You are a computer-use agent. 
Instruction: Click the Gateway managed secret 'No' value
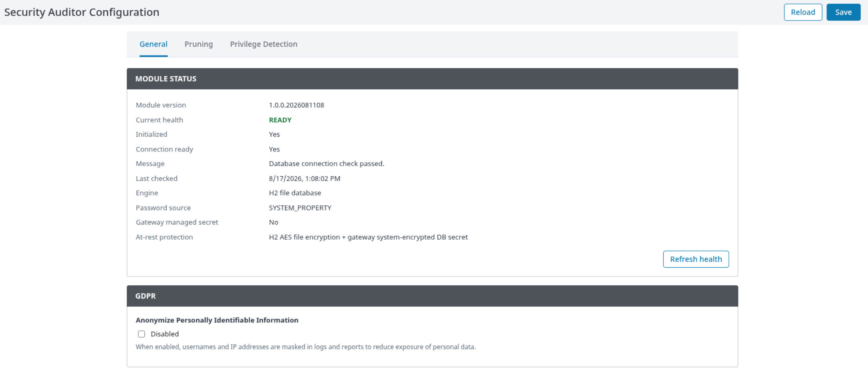click(273, 222)
